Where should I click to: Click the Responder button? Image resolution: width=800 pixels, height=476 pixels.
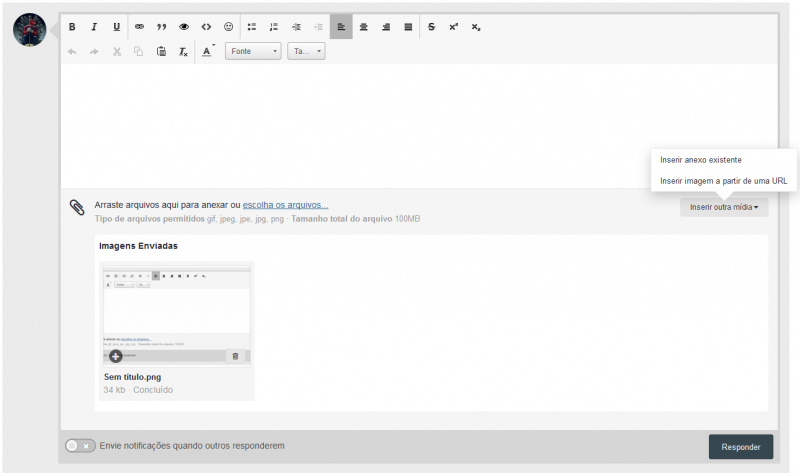pyautogui.click(x=740, y=447)
